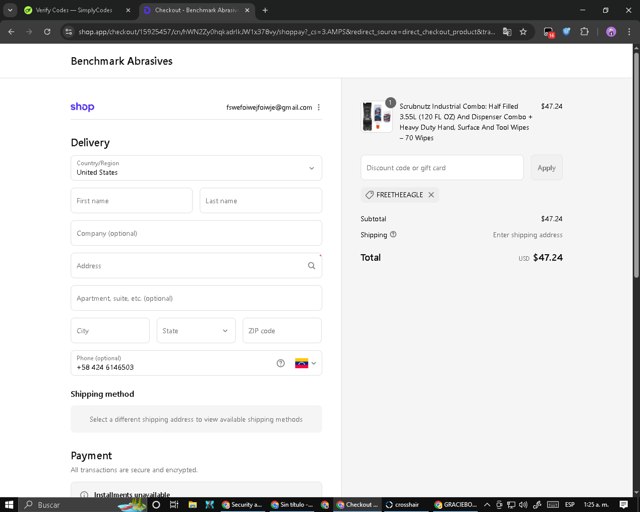Close the Verify Codes SimplyCodes tab
The width and height of the screenshot is (640, 512).
128,10
